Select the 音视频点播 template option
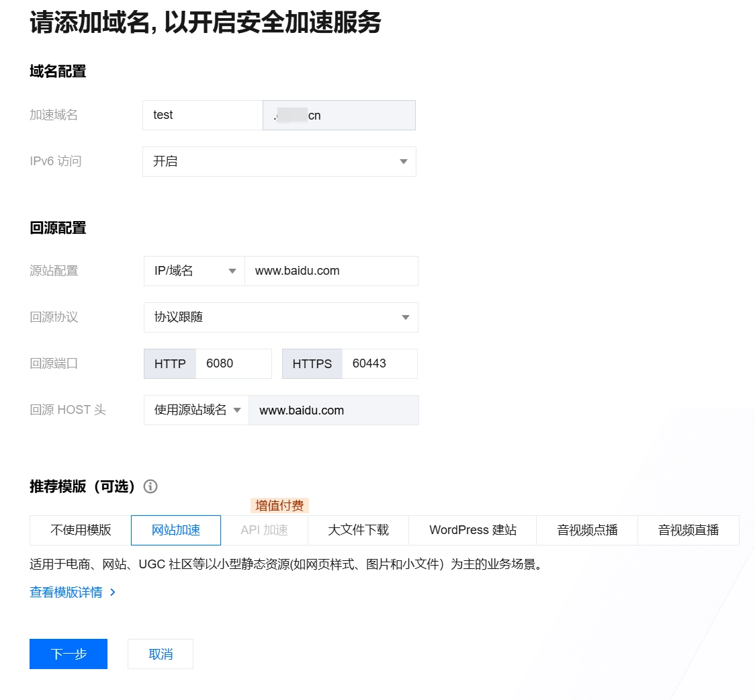Image resolution: width=755 pixels, height=700 pixels. click(587, 530)
